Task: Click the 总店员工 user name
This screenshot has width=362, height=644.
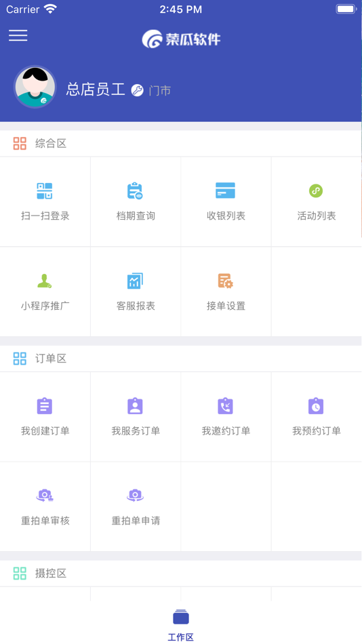Action: [96, 89]
